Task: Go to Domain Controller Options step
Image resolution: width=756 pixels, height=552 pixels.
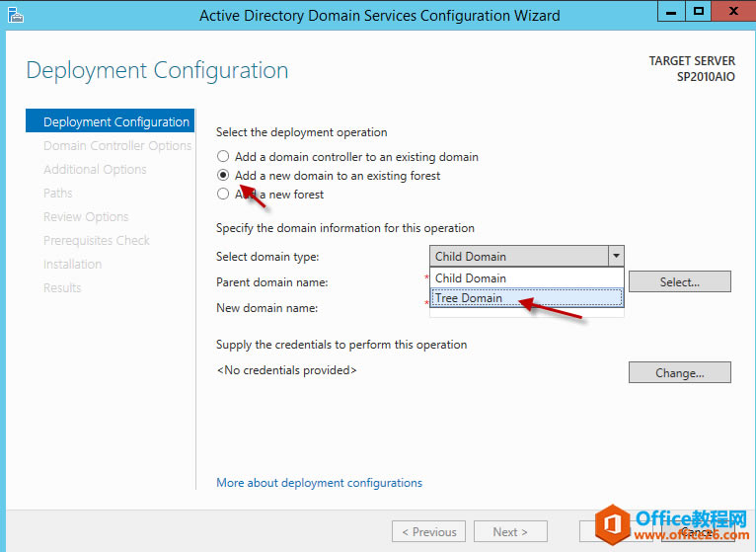Action: tap(117, 146)
